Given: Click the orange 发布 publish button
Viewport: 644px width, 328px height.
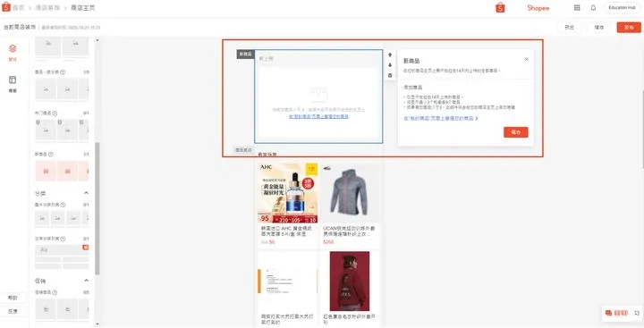Looking at the screenshot, I should coord(629,28).
